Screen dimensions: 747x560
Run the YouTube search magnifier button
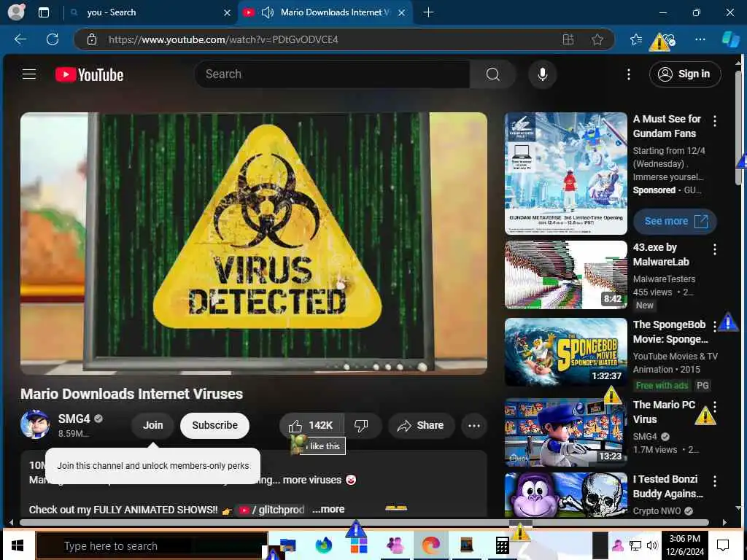pos(492,74)
